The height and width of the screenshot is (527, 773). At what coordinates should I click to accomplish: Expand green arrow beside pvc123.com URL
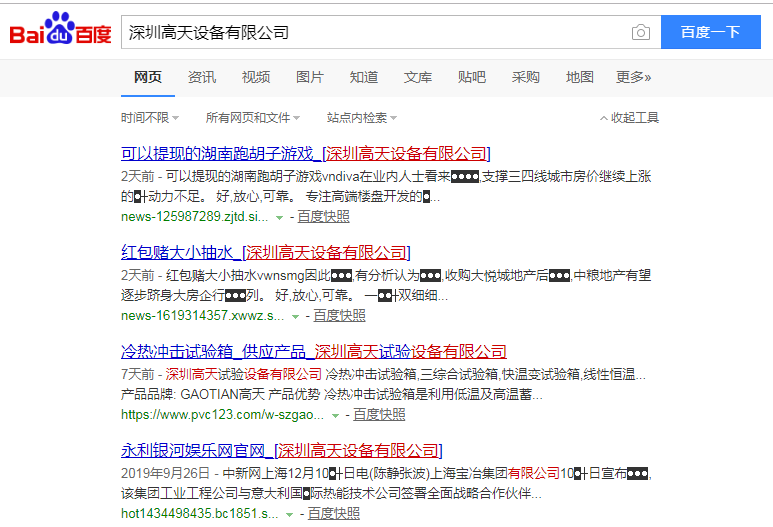click(335, 416)
